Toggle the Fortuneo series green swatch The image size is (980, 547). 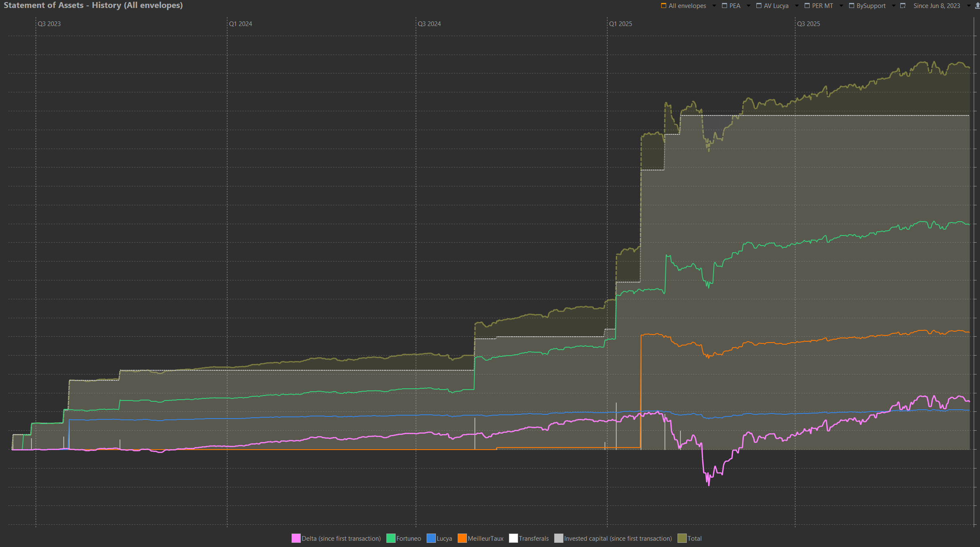click(391, 538)
